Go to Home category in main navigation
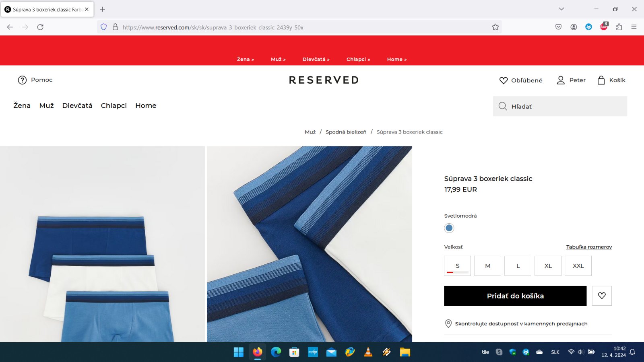 click(x=146, y=105)
